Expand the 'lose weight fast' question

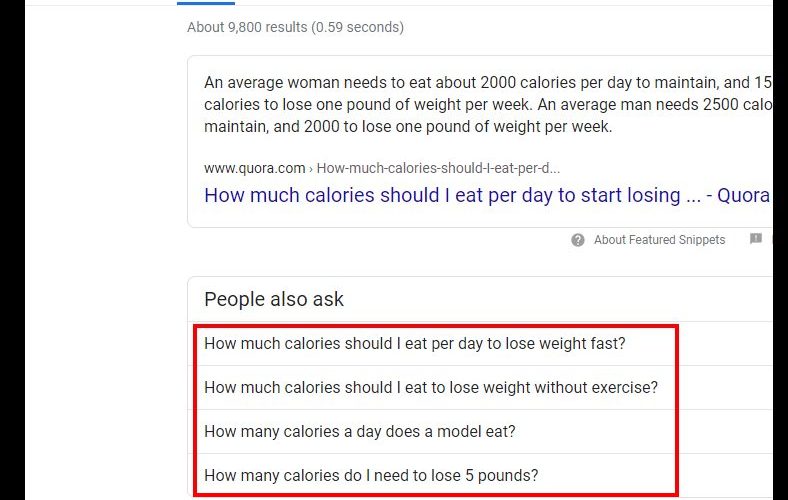pos(414,344)
